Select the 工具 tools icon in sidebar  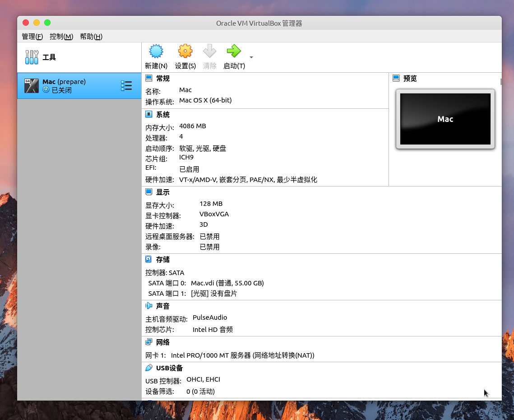coord(31,57)
